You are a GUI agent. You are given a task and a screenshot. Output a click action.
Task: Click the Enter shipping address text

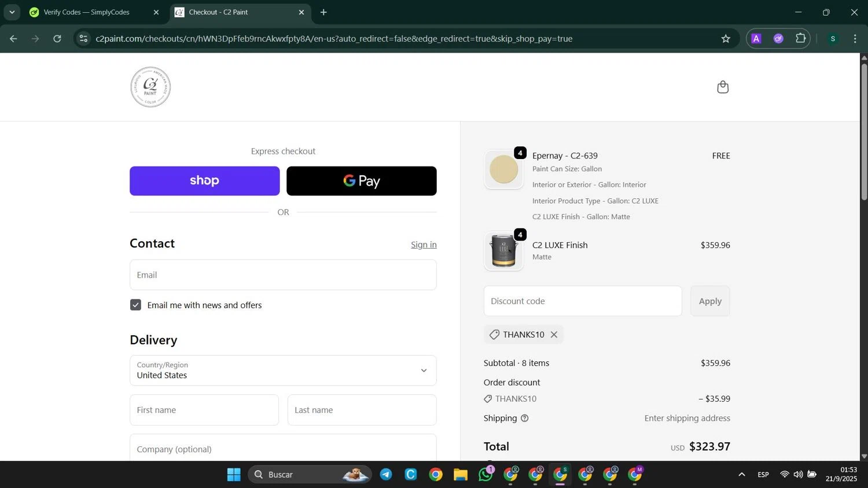click(x=687, y=418)
